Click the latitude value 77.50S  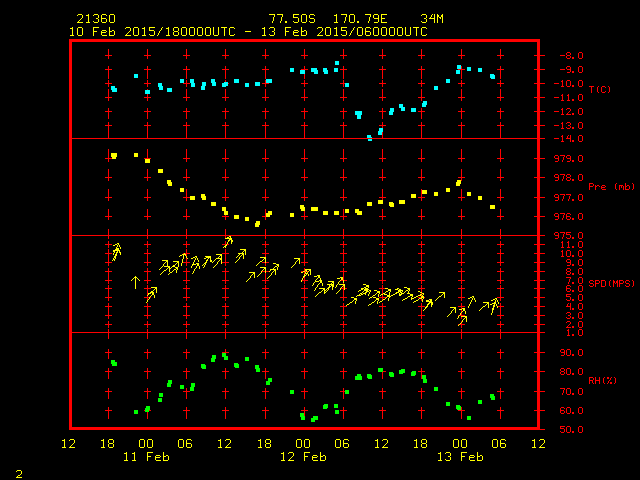tap(289, 19)
